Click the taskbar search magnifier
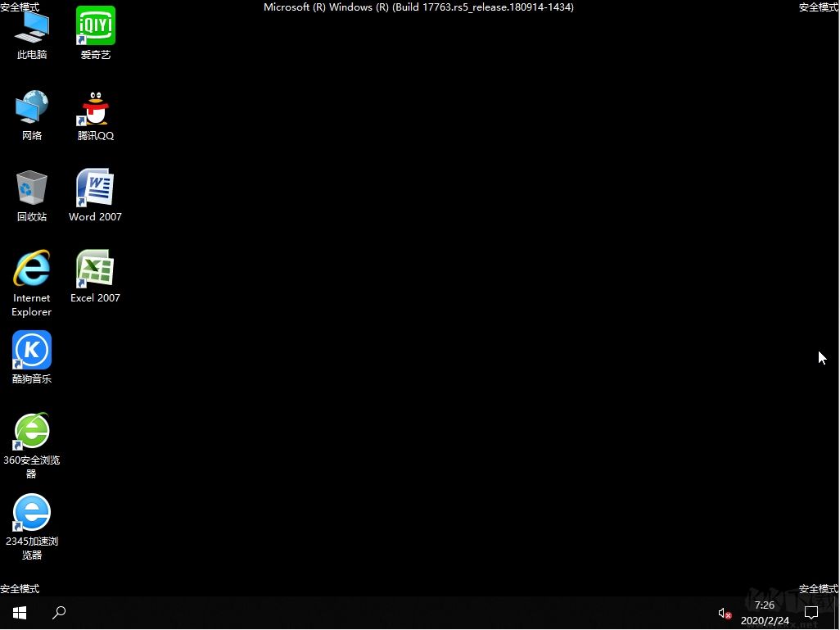Image resolution: width=840 pixels, height=630 pixels. (x=59, y=612)
